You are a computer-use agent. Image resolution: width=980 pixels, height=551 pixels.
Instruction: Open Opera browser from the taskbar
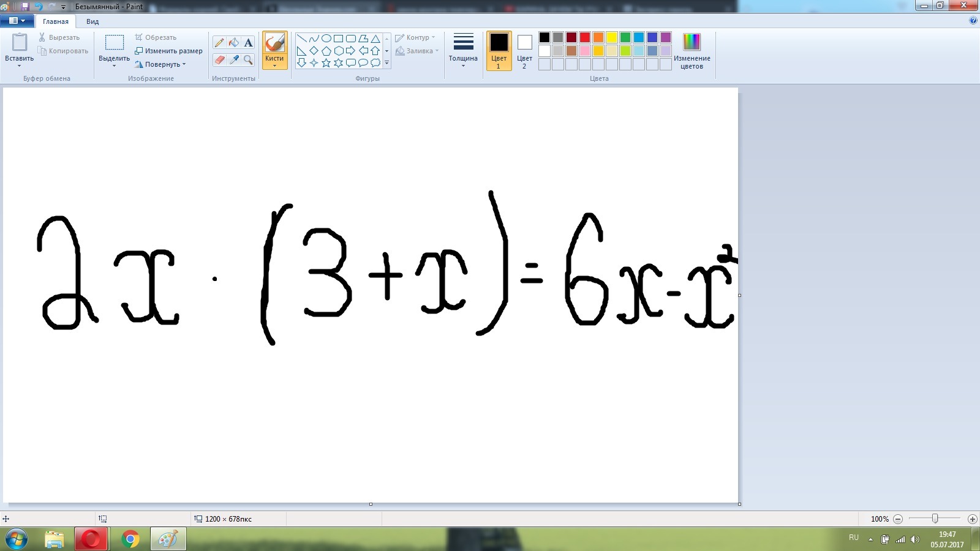(91, 539)
